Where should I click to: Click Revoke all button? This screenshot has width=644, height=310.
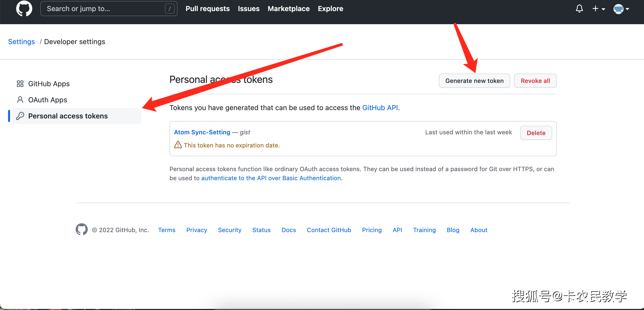[x=535, y=81]
